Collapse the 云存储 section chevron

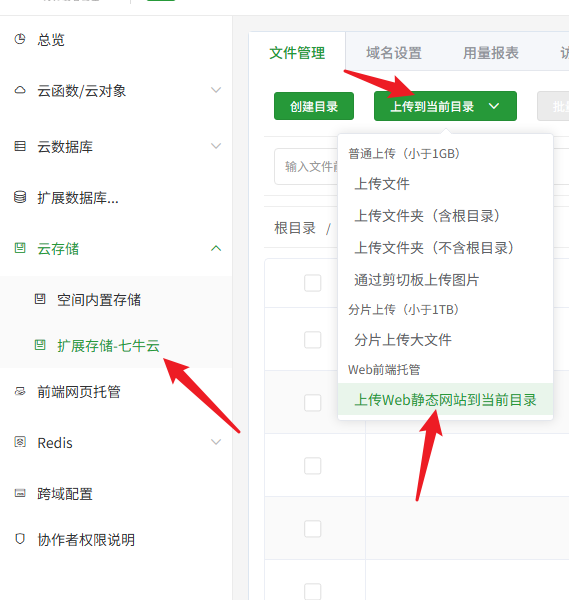(216, 248)
